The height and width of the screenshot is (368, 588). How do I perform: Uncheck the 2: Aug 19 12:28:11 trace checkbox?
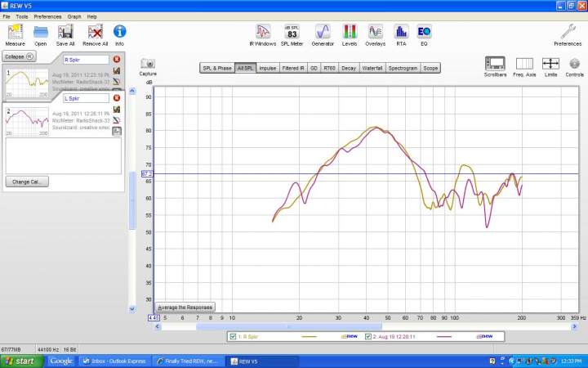(x=367, y=336)
